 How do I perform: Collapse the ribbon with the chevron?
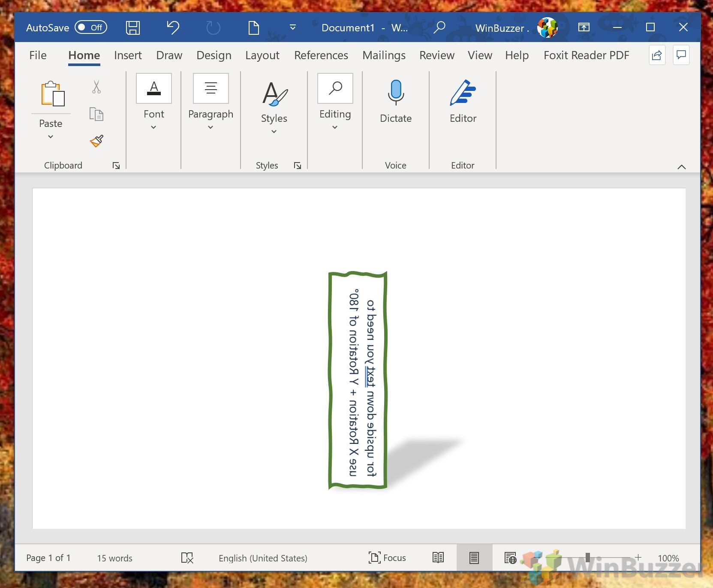[x=681, y=167]
